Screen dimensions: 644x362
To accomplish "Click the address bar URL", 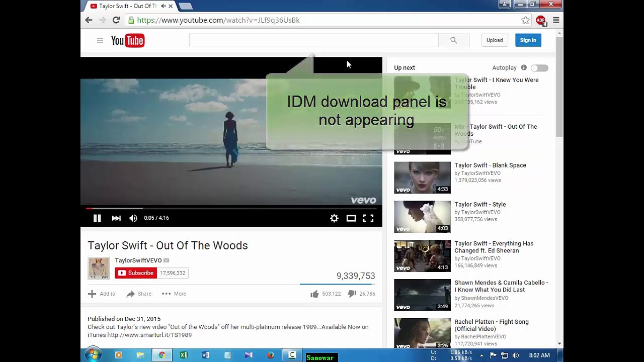I will (x=218, y=20).
